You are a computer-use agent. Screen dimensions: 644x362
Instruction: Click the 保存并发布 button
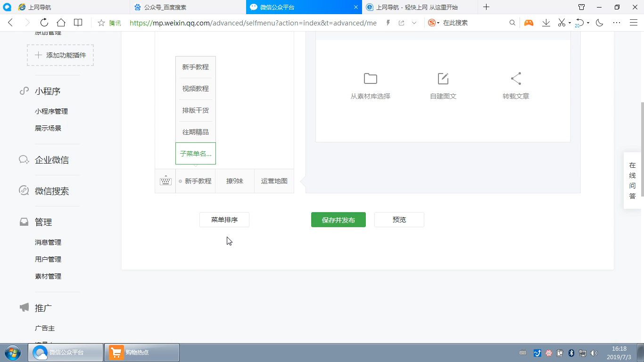coord(339,220)
